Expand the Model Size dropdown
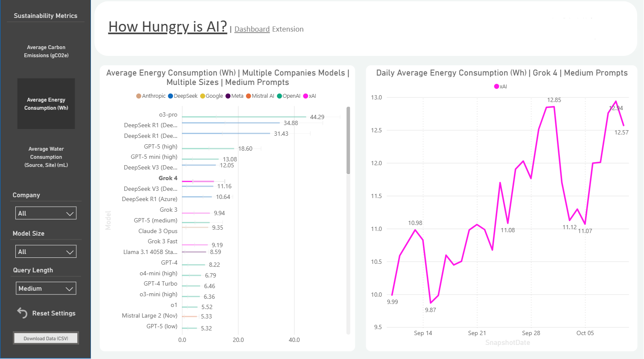644x359 pixels. [x=46, y=252]
